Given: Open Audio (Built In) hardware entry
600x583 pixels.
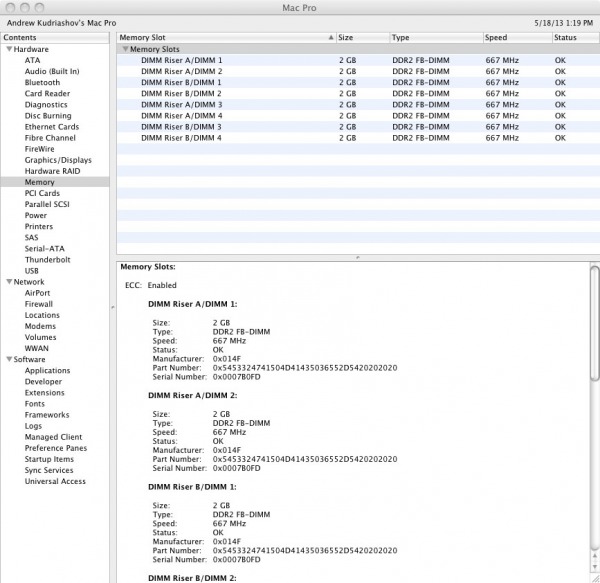Looking at the screenshot, I should [52, 71].
